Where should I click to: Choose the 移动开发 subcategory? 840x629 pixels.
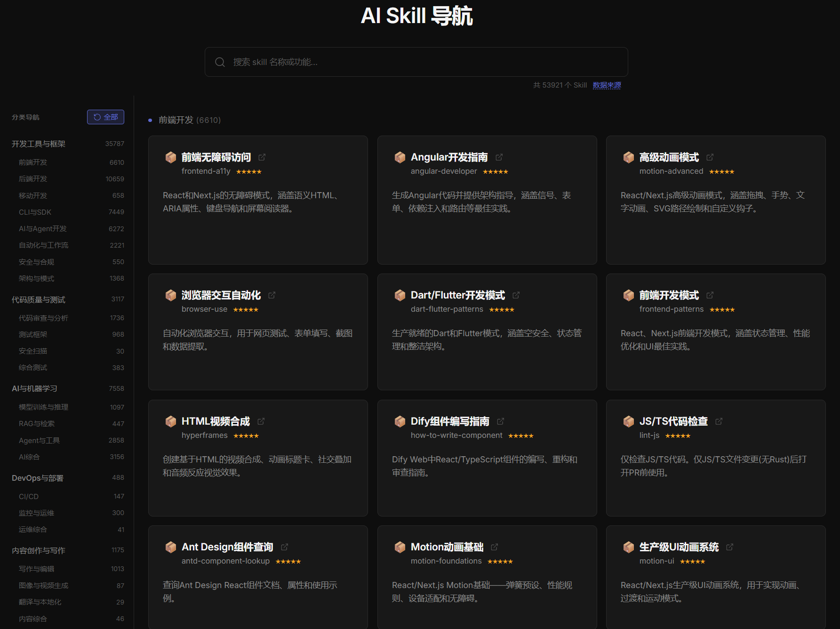tap(71, 195)
